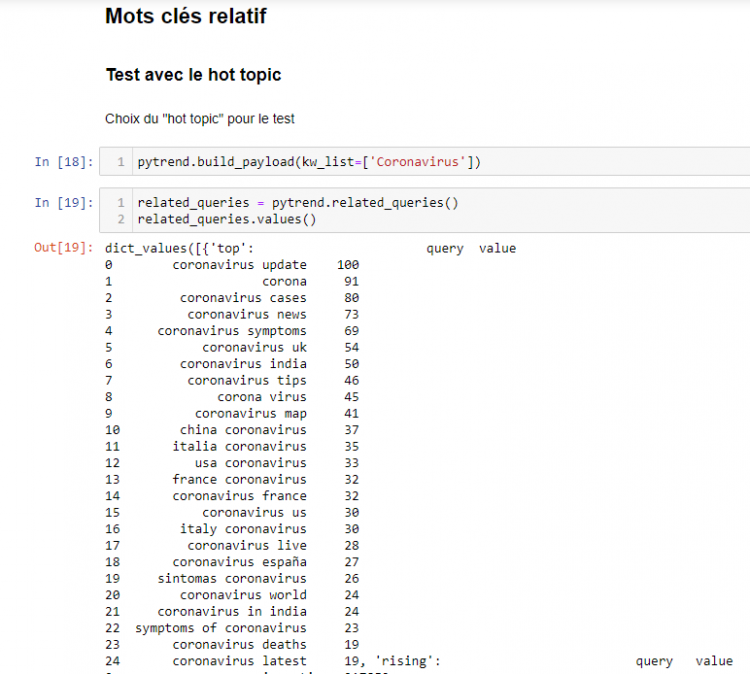750x674 pixels.
Task: Place cursor on related_queries = pytrend.related_queries() line
Action: coord(297,203)
